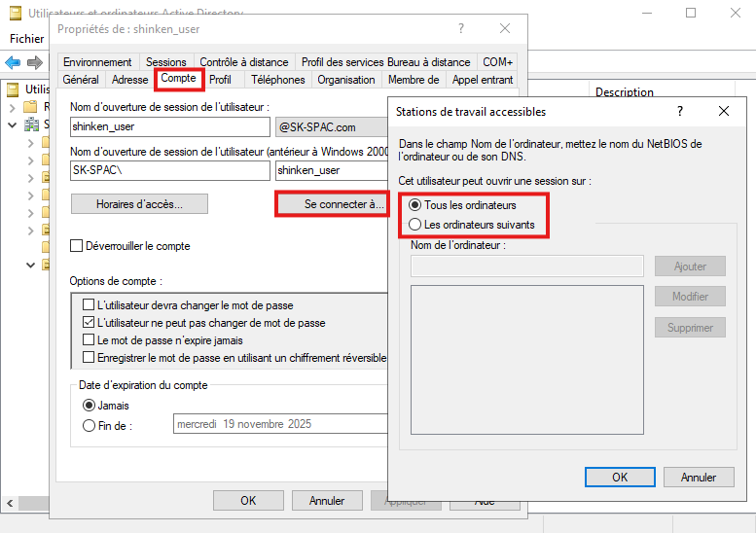Image resolution: width=756 pixels, height=533 pixels.
Task: Click the blue Back arrow in toolbar
Action: click(13, 62)
